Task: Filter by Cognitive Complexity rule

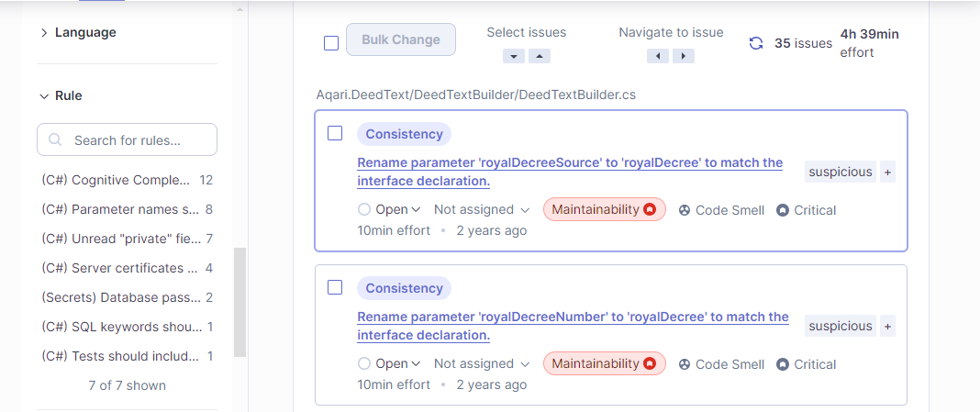Action: pos(117,180)
